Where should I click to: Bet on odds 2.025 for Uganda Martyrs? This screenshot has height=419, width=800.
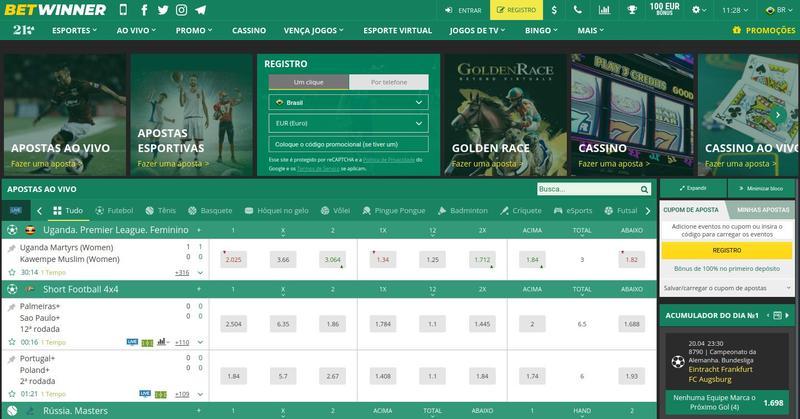pyautogui.click(x=233, y=259)
